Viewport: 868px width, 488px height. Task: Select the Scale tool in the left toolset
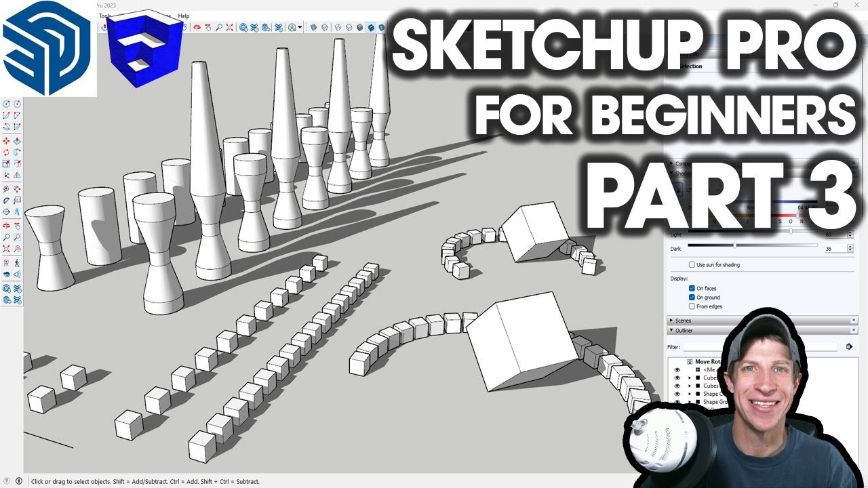coord(6,163)
